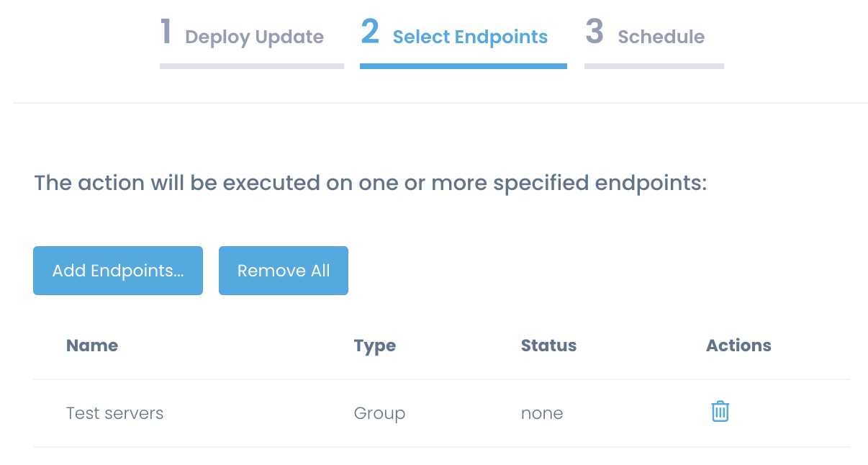Click the Group type label in the table
Image resolution: width=868 pixels, height=465 pixels.
[379, 413]
